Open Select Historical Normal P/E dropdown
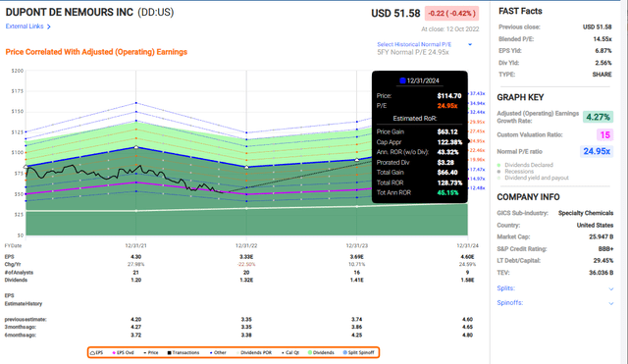Viewport: 628px width, 364px height. pos(414,44)
